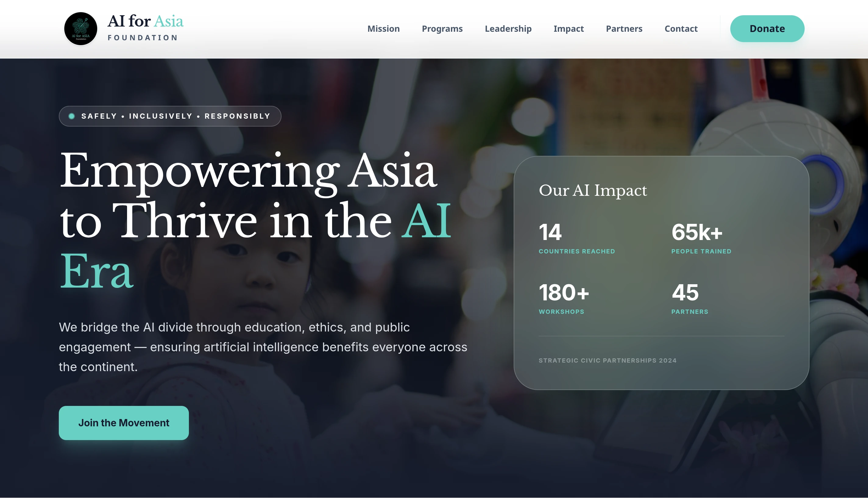Image resolution: width=868 pixels, height=498 pixels.
Task: Click the Donate button
Action: [x=767, y=29]
